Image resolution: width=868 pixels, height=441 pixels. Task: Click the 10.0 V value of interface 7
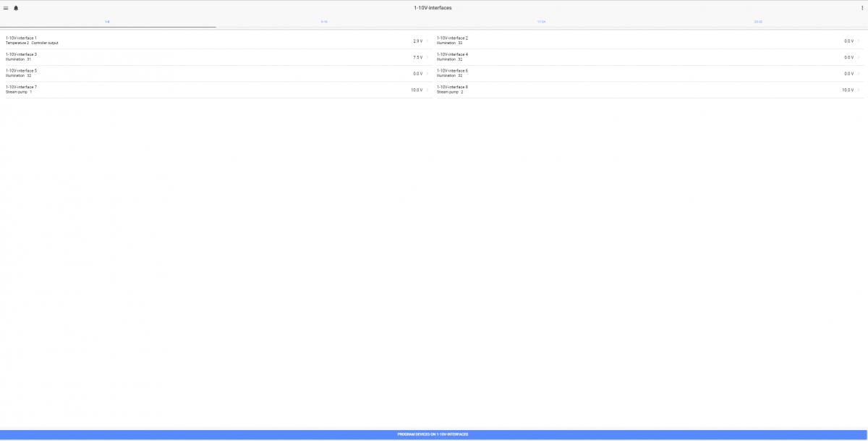(x=417, y=90)
